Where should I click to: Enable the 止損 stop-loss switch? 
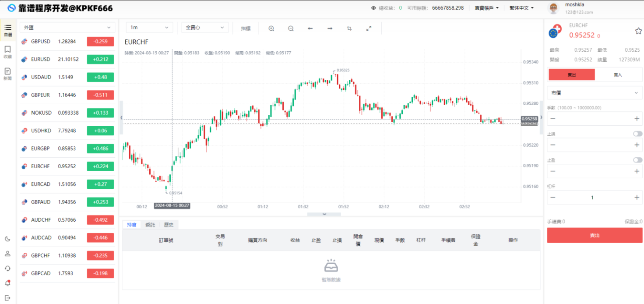[x=637, y=134]
